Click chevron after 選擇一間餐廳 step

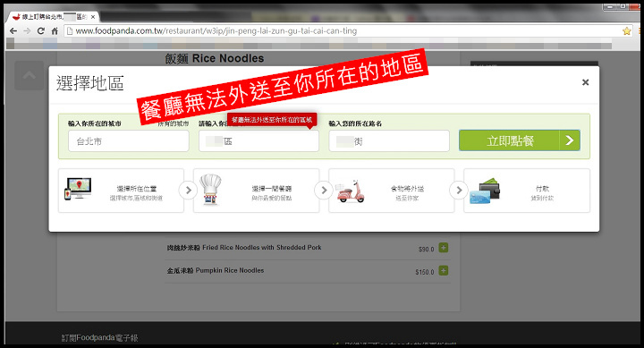324,191
